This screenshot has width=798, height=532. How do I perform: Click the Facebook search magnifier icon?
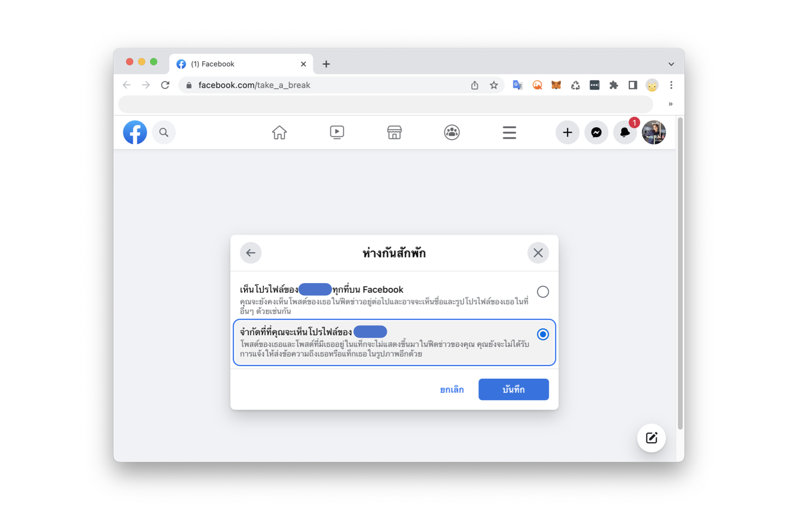164,132
